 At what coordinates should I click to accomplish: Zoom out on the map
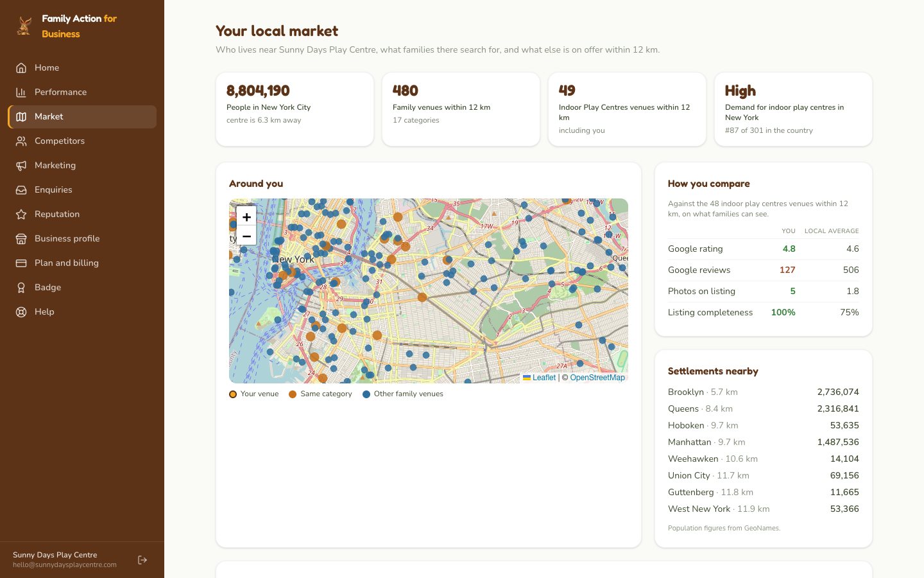[x=246, y=236]
